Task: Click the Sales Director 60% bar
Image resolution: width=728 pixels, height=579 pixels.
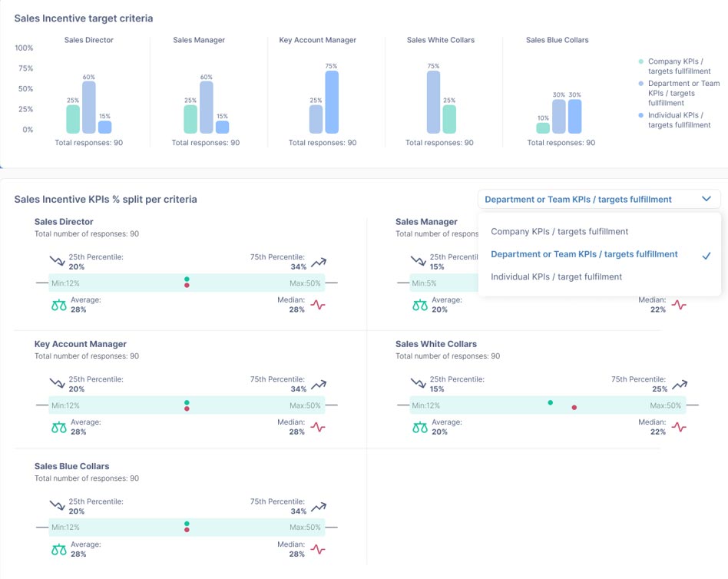Action: click(x=89, y=108)
